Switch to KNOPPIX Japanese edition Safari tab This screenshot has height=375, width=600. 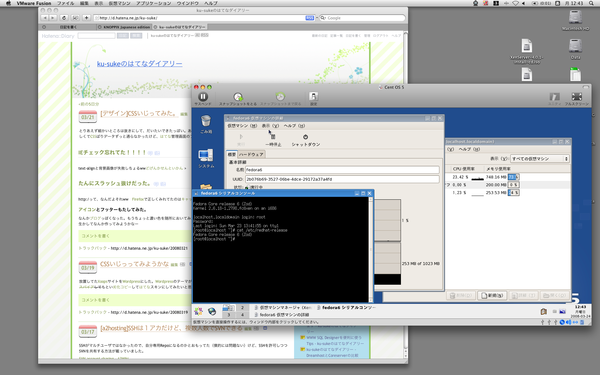(x=123, y=27)
